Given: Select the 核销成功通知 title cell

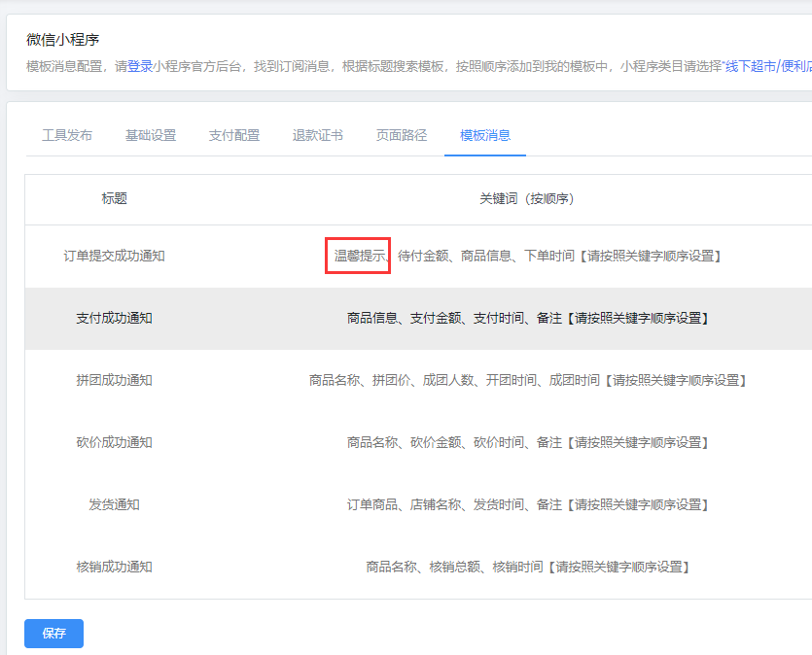Looking at the screenshot, I should [115, 567].
